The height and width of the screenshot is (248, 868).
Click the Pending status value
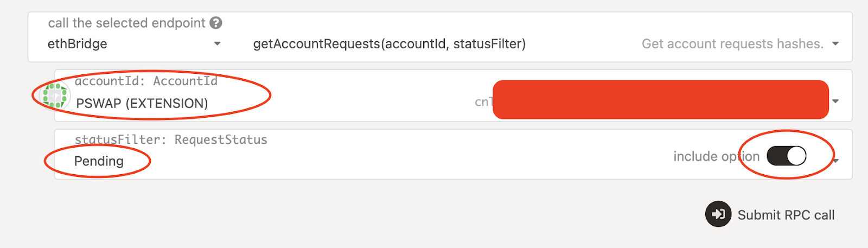[x=99, y=161]
